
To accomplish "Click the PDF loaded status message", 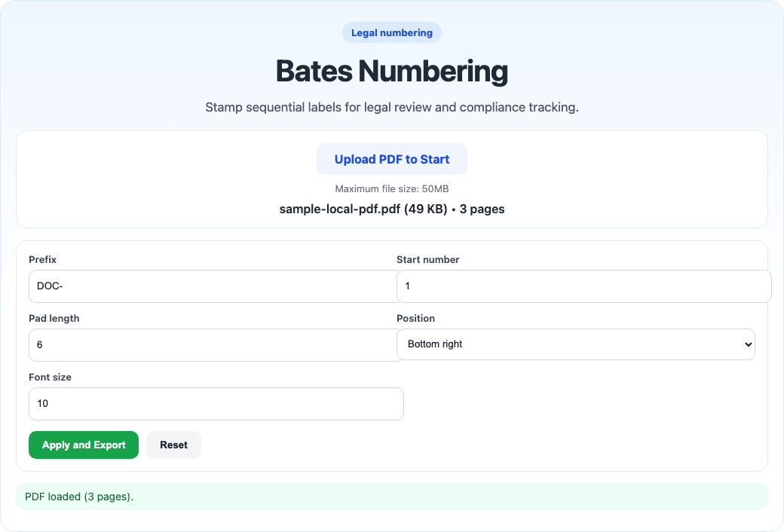I will click(x=78, y=497).
